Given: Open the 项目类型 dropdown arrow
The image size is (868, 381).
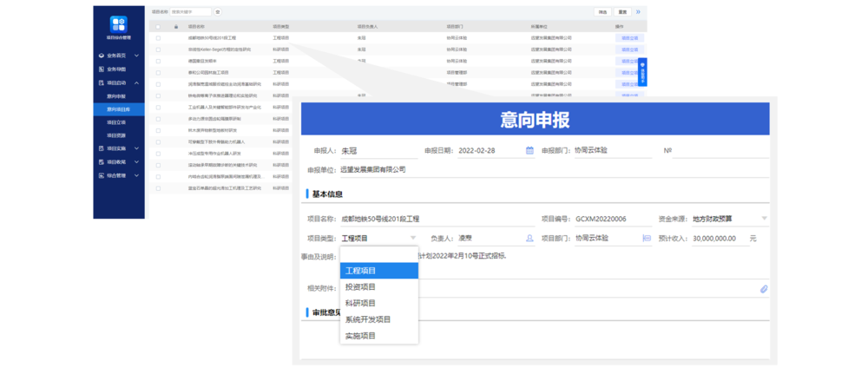Looking at the screenshot, I should [411, 238].
